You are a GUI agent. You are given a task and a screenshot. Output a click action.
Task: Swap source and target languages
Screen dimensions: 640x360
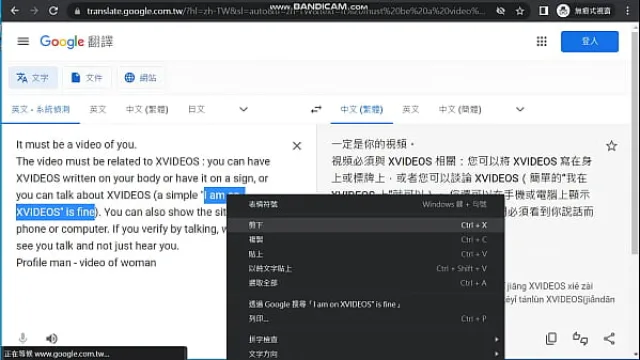coord(316,109)
